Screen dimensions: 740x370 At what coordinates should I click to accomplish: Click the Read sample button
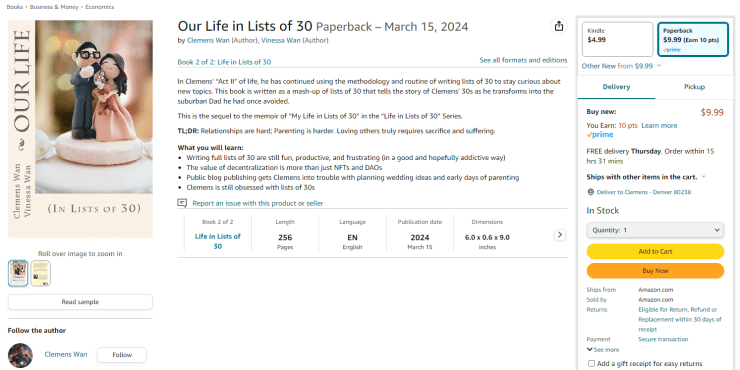[80, 302]
